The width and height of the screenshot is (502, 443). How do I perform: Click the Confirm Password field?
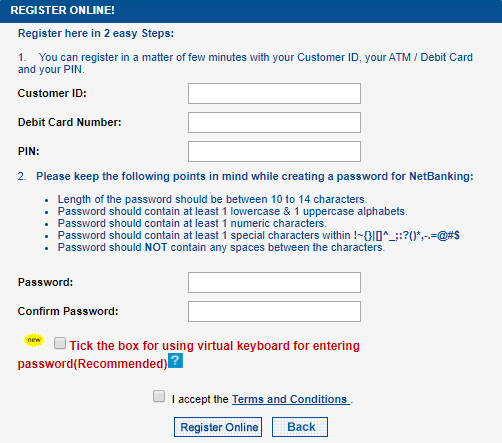point(274,312)
